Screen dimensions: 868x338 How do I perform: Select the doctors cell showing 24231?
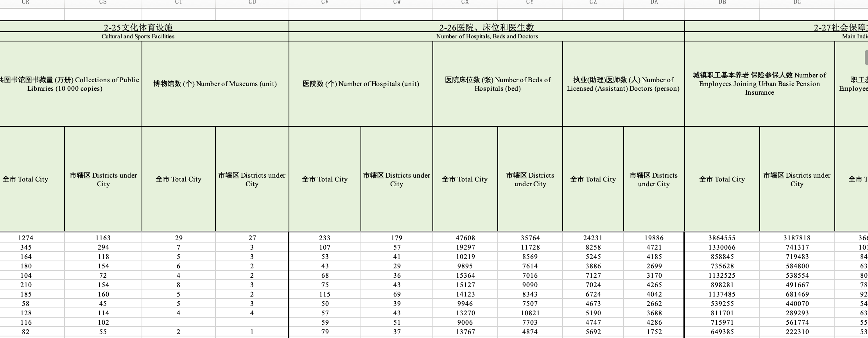(593, 238)
